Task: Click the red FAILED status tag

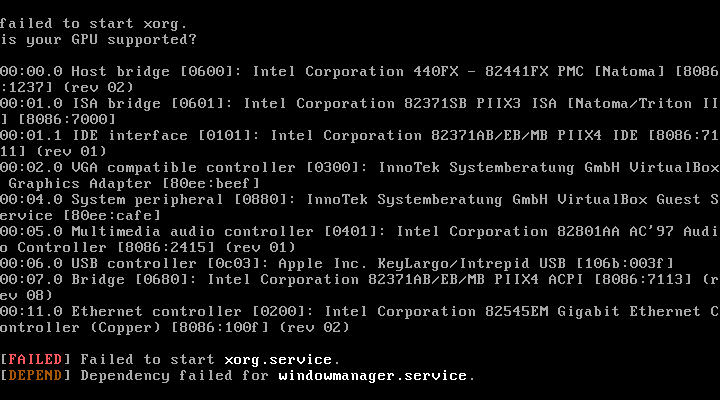Action: tap(36, 359)
